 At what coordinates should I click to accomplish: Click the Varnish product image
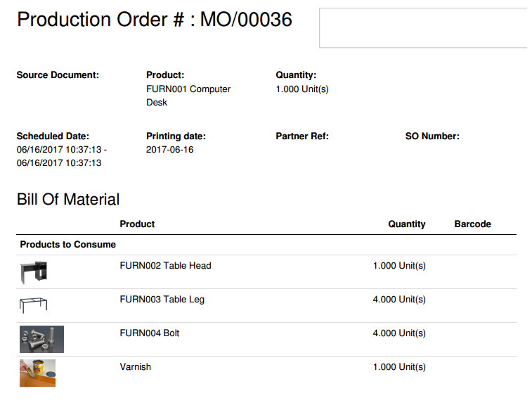[37, 373]
